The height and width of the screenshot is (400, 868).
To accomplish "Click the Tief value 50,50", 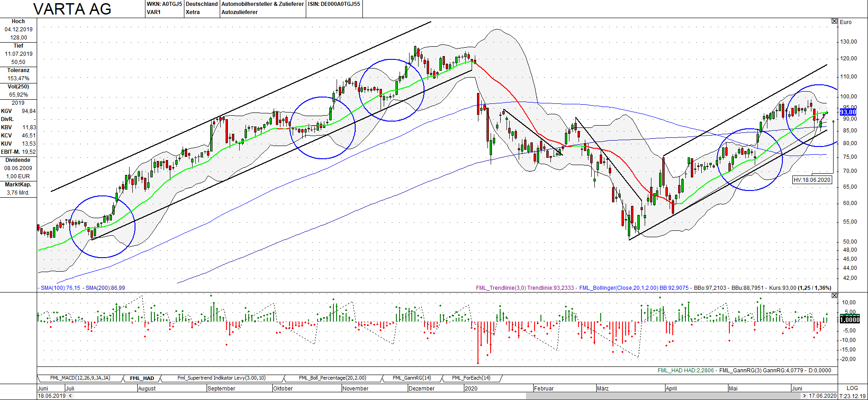I will (19, 62).
